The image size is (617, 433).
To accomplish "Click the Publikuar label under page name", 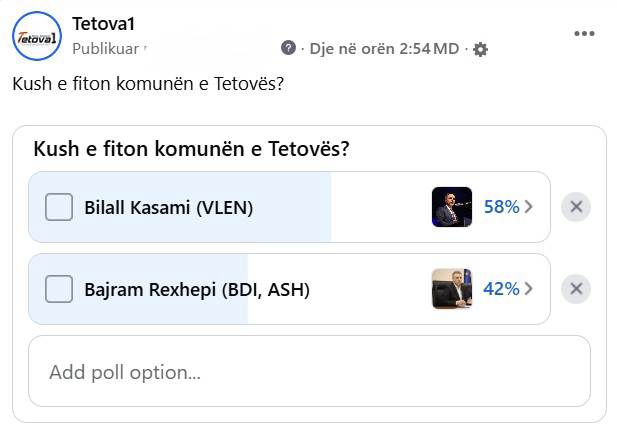I will (x=107, y=48).
